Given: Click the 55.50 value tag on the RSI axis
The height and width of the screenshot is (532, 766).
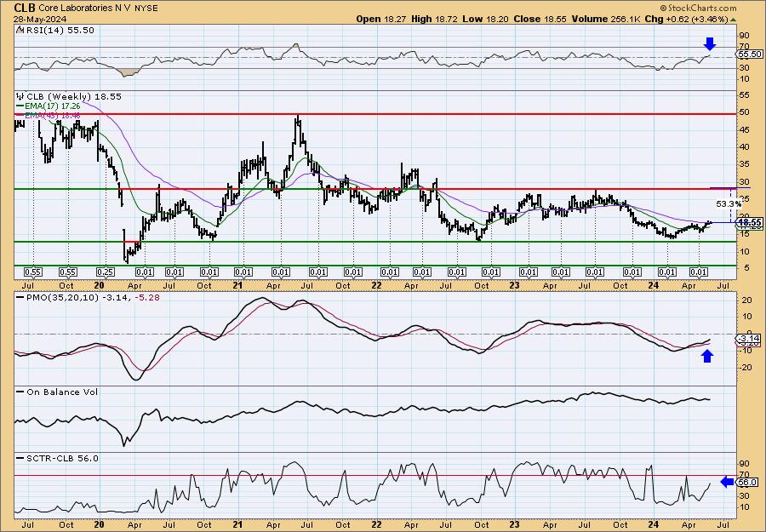Looking at the screenshot, I should click(750, 54).
